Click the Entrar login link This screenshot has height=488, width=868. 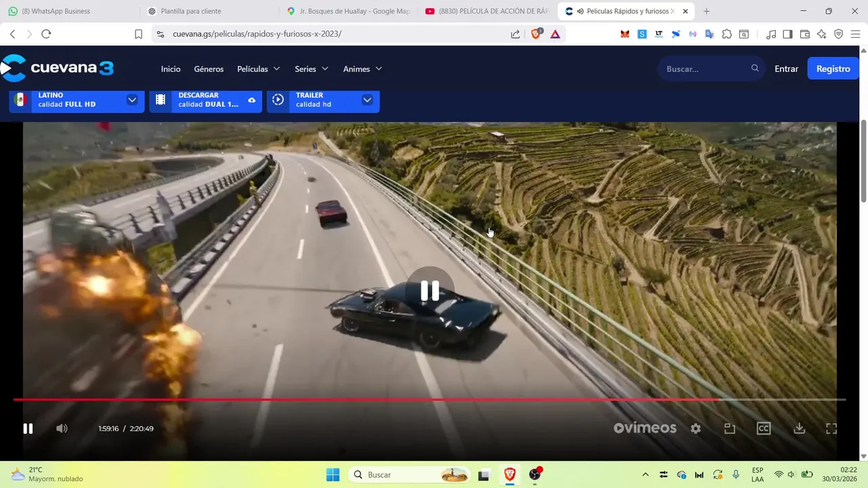pyautogui.click(x=787, y=69)
